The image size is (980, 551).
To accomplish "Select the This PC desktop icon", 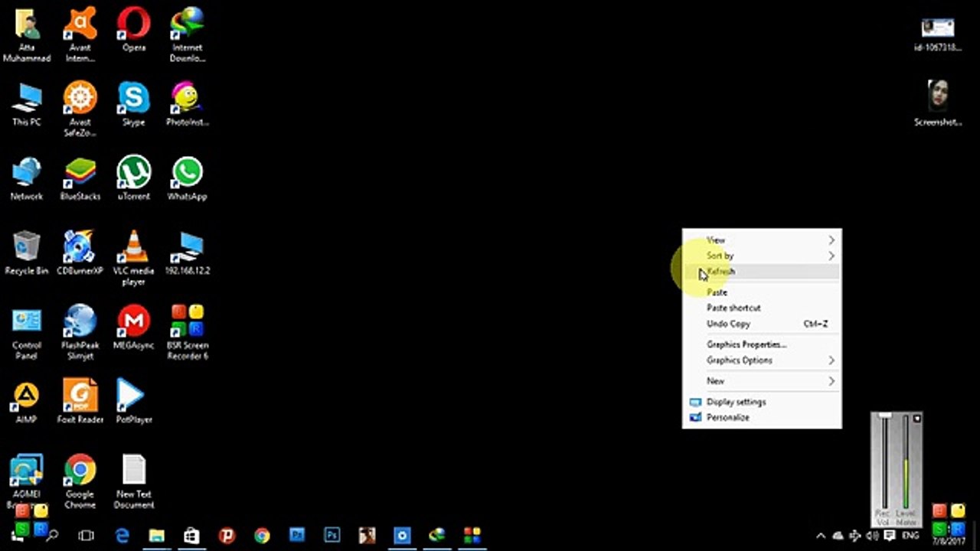I will point(27,103).
